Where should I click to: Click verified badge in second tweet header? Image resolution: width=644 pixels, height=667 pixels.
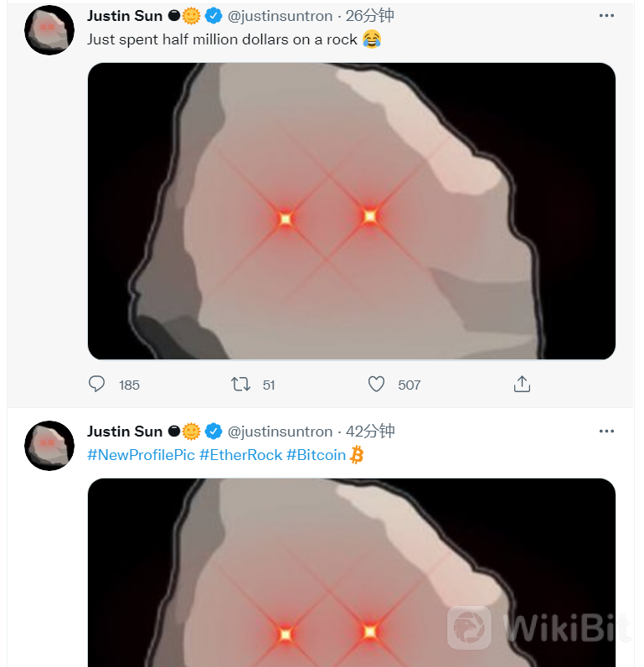pyautogui.click(x=214, y=432)
